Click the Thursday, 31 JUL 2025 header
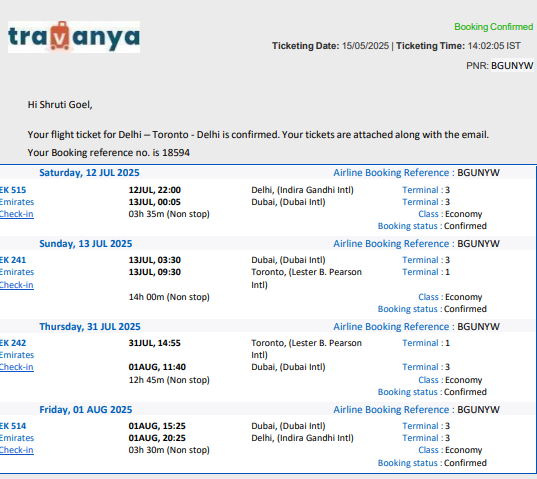The image size is (537, 479). (90, 327)
